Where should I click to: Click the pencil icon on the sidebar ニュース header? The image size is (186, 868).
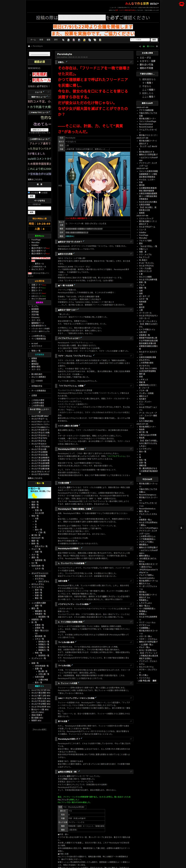[44, 92]
